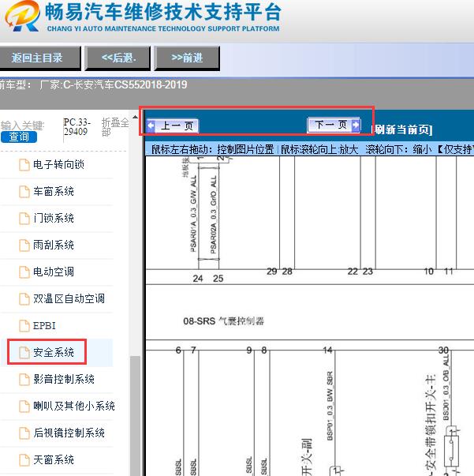Viewport: 474px width, 476px height.
Task: Click document icon beside 影音控制系统
Action: click(24, 379)
